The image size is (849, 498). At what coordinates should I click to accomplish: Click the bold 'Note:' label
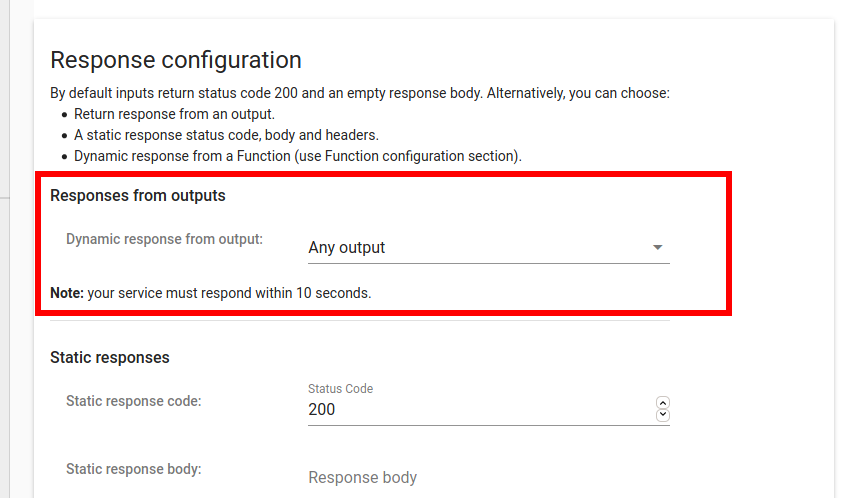(68, 294)
